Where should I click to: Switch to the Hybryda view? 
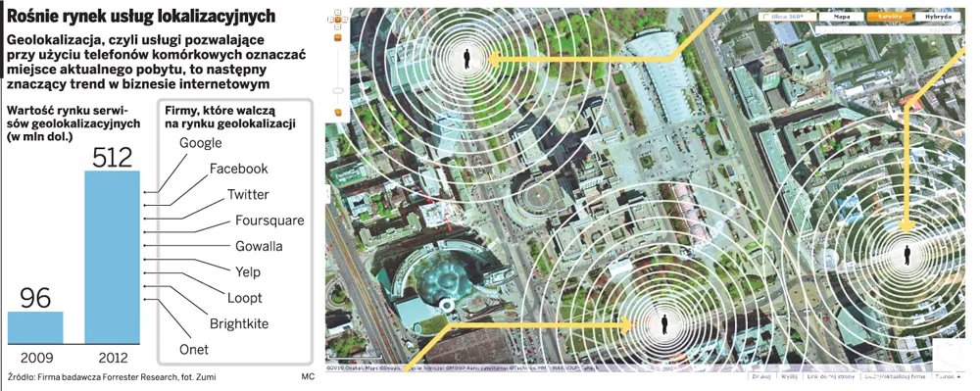938,17
